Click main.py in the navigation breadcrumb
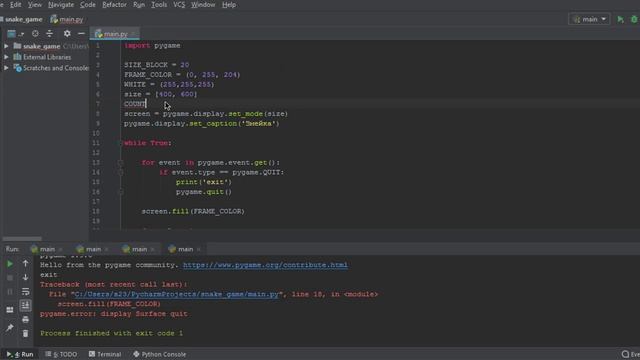 [x=67, y=19]
